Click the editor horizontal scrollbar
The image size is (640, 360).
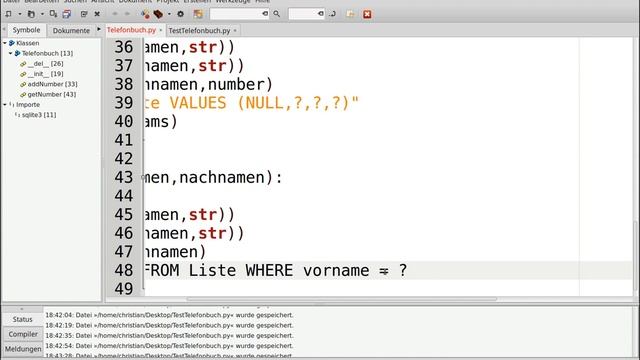[x=341, y=299]
